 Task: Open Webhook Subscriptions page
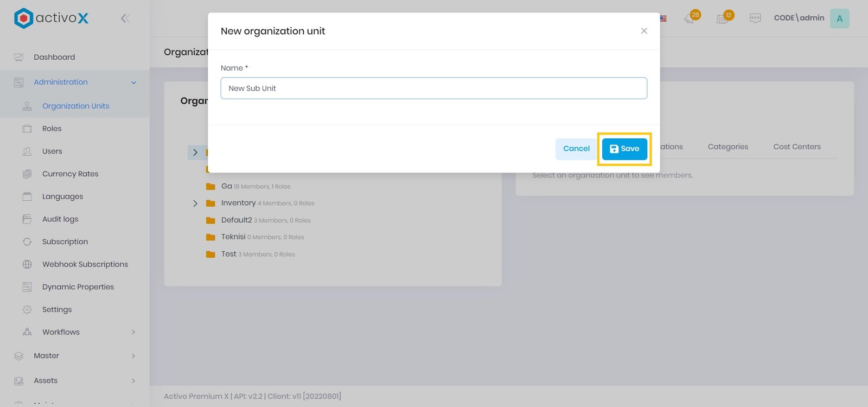(x=85, y=264)
